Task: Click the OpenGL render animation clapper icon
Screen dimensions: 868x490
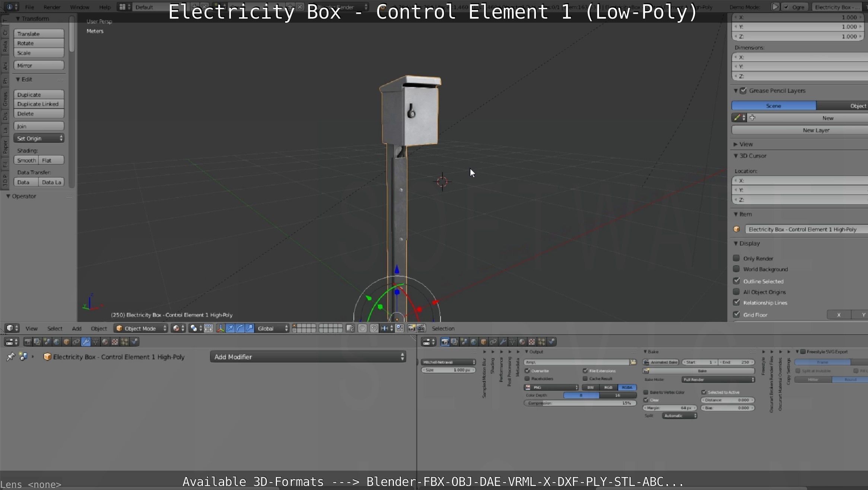Action: (421, 328)
